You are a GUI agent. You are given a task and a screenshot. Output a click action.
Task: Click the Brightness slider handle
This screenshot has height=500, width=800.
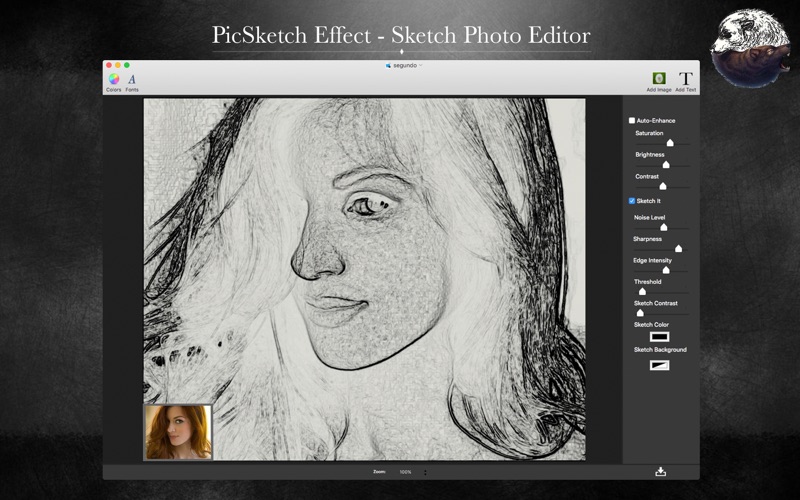tap(666, 164)
